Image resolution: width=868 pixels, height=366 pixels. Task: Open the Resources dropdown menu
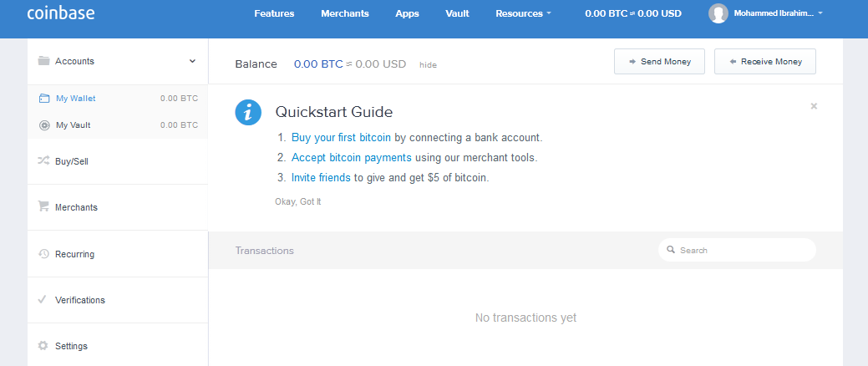pos(523,14)
